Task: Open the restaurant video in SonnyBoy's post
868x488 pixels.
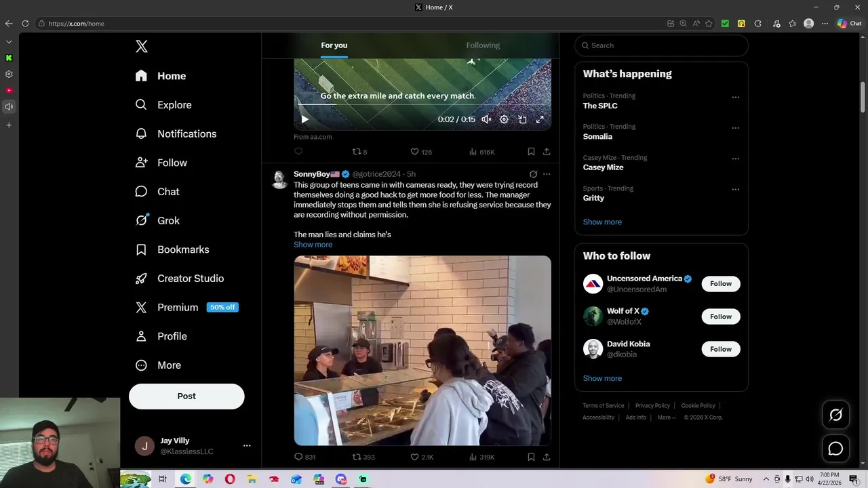Action: pos(422,350)
